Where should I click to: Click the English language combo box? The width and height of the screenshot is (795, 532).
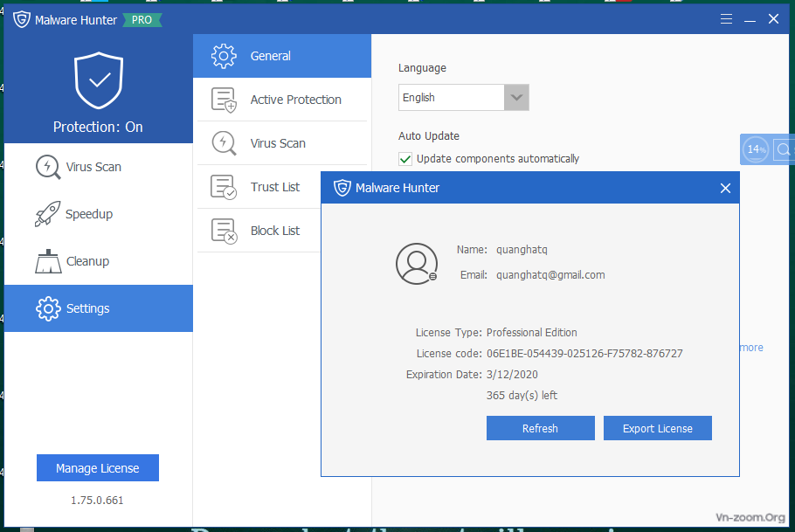click(x=451, y=98)
